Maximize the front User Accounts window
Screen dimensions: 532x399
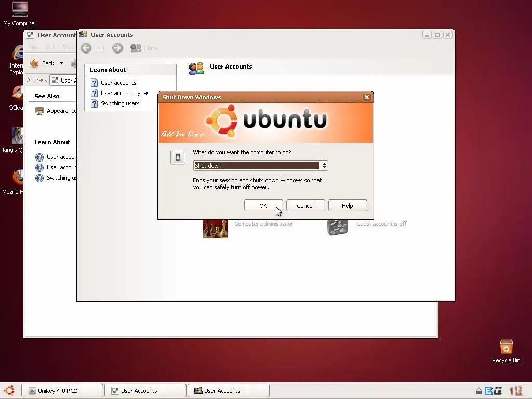(437, 35)
